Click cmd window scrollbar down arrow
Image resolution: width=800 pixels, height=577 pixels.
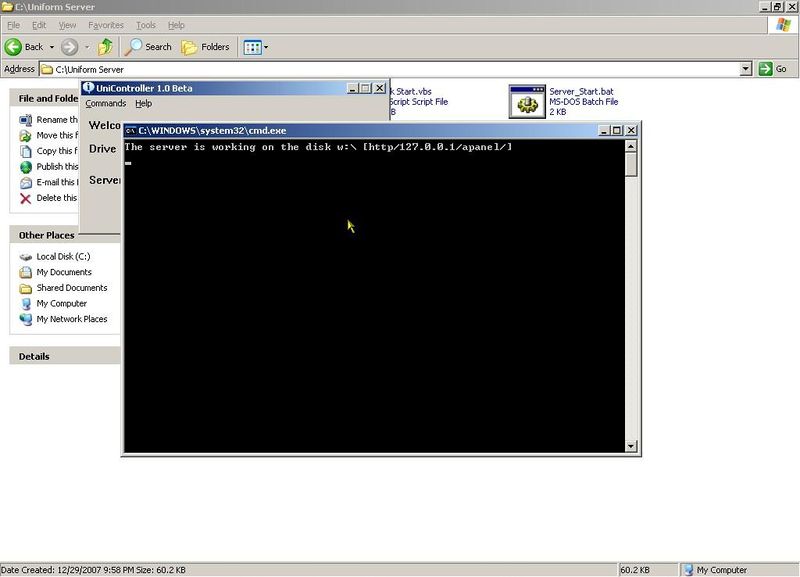631,446
